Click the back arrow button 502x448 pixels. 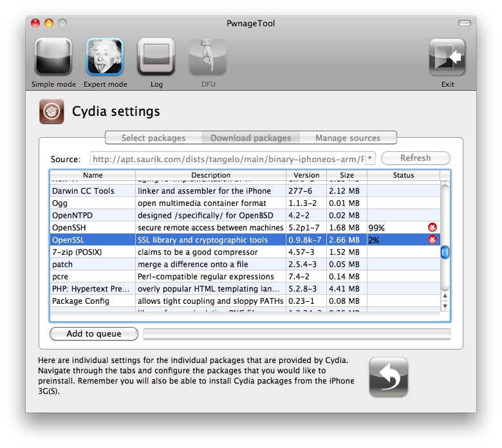point(388,377)
